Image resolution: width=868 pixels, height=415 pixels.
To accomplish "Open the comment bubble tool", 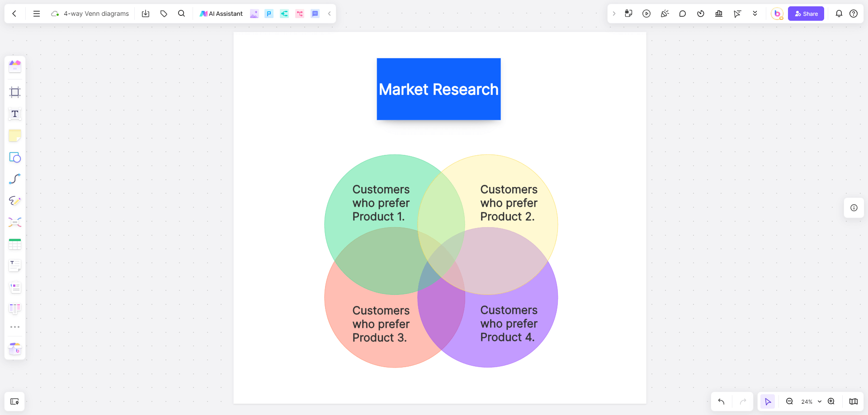I will point(683,14).
